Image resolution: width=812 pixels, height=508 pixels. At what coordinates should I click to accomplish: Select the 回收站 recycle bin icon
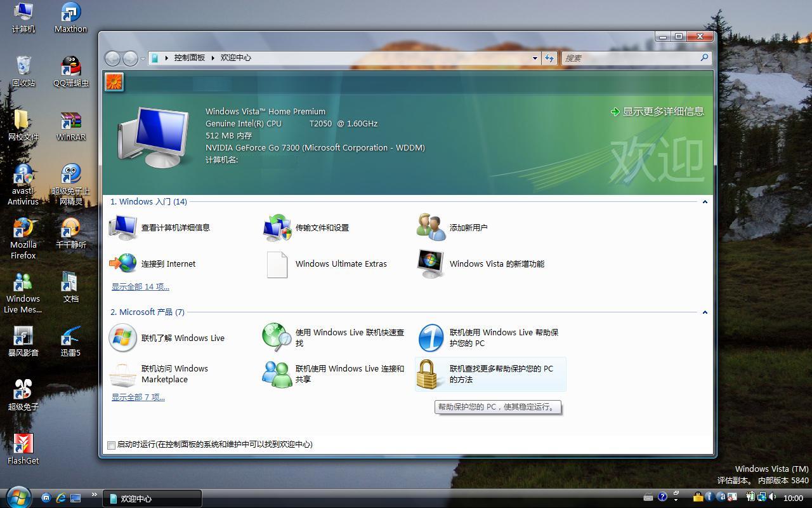pyautogui.click(x=23, y=71)
